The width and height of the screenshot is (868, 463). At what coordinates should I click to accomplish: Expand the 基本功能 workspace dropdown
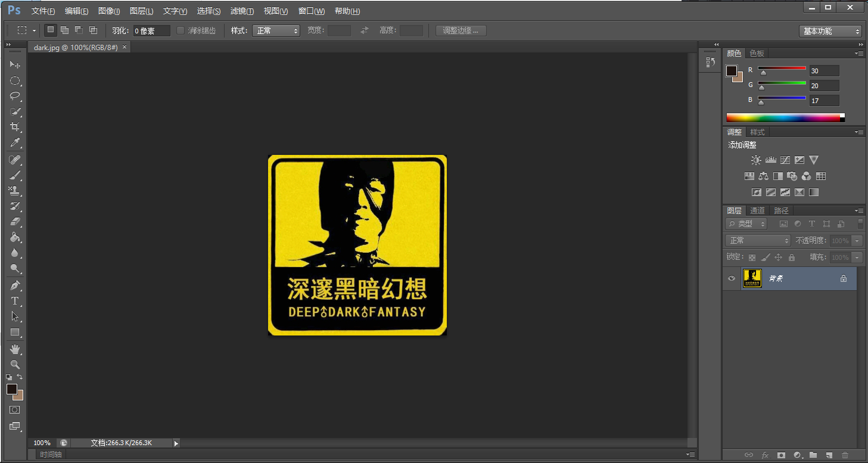[830, 31]
